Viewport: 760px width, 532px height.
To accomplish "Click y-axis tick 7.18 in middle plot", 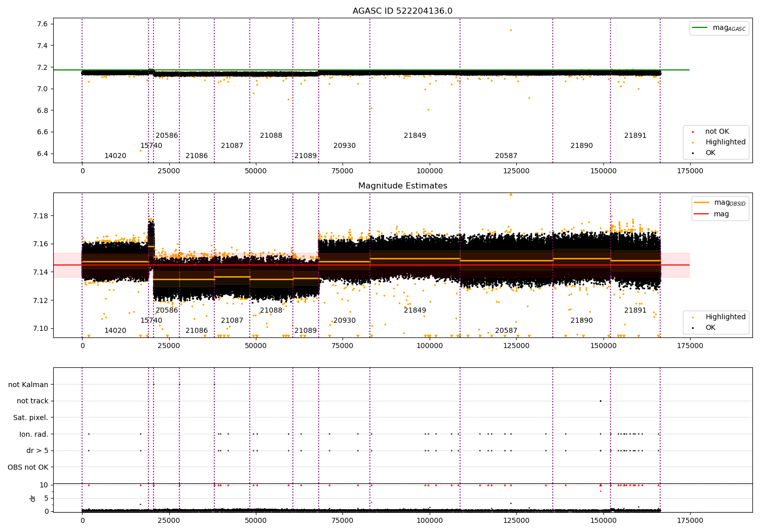I will pos(41,216).
